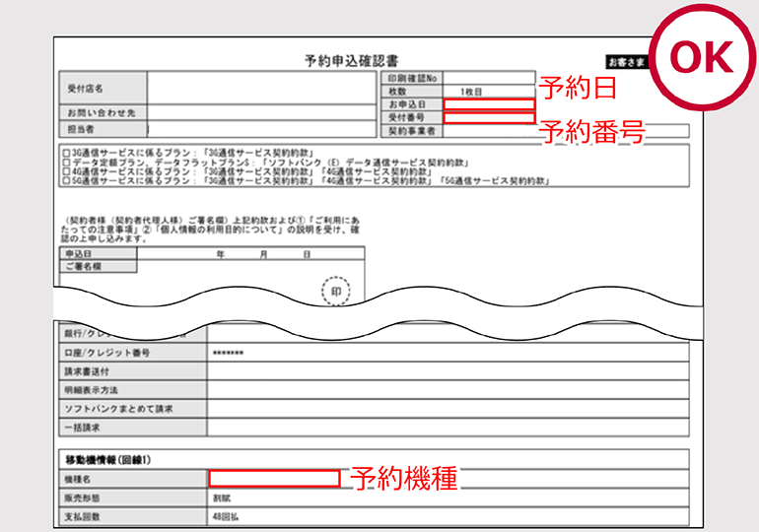
Task: Click the empty field beside ソフトバンクまとめて請求
Action: click(x=448, y=409)
